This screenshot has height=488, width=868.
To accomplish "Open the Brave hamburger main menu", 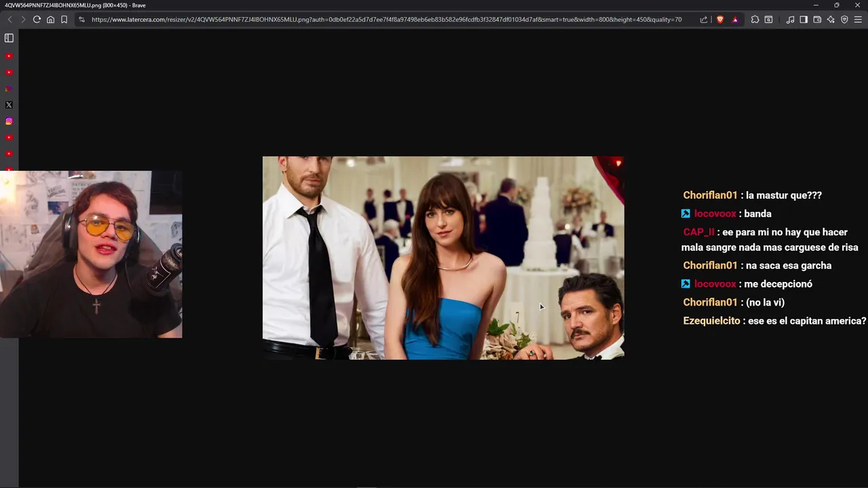I will point(858,20).
